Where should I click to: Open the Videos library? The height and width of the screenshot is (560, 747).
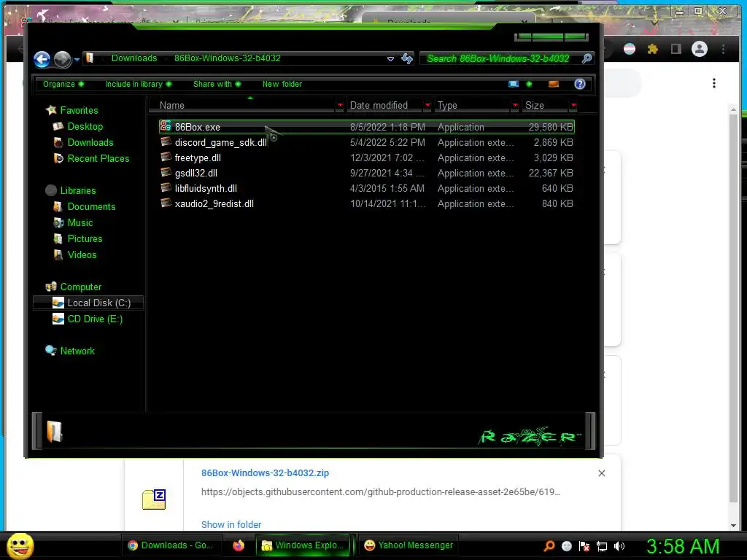pyautogui.click(x=82, y=254)
